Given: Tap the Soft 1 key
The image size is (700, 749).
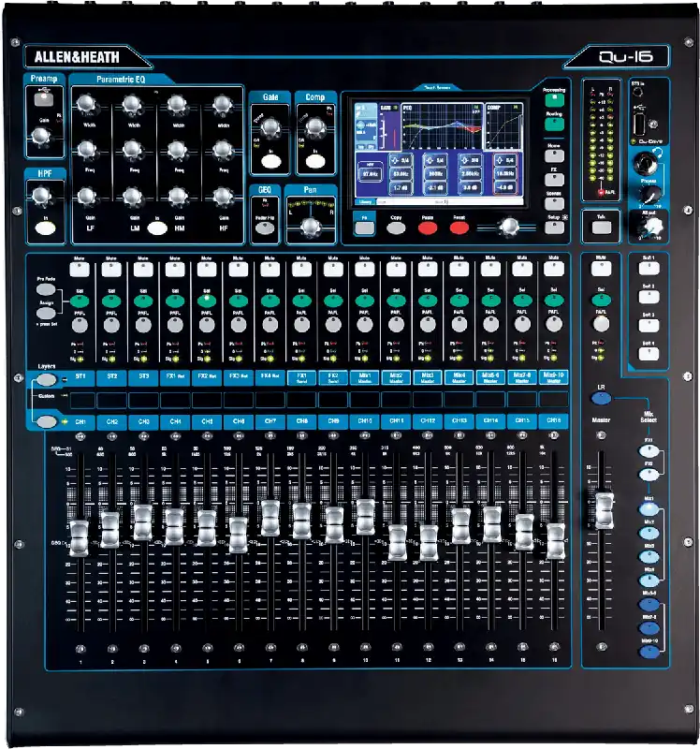Looking at the screenshot, I should pyautogui.click(x=649, y=269).
